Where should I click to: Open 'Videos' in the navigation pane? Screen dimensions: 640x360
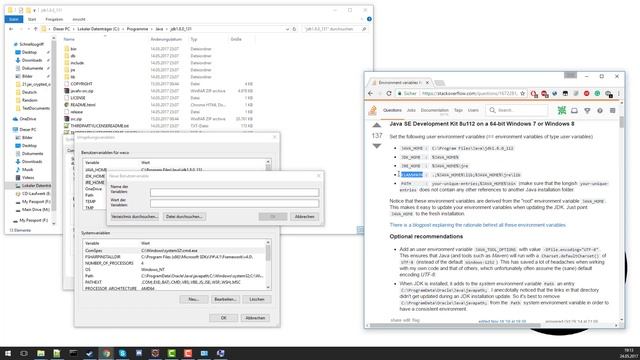[x=28, y=178]
